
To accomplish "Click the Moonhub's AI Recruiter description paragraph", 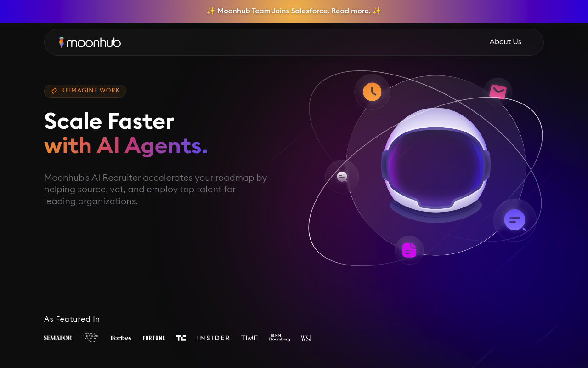I will point(156,190).
